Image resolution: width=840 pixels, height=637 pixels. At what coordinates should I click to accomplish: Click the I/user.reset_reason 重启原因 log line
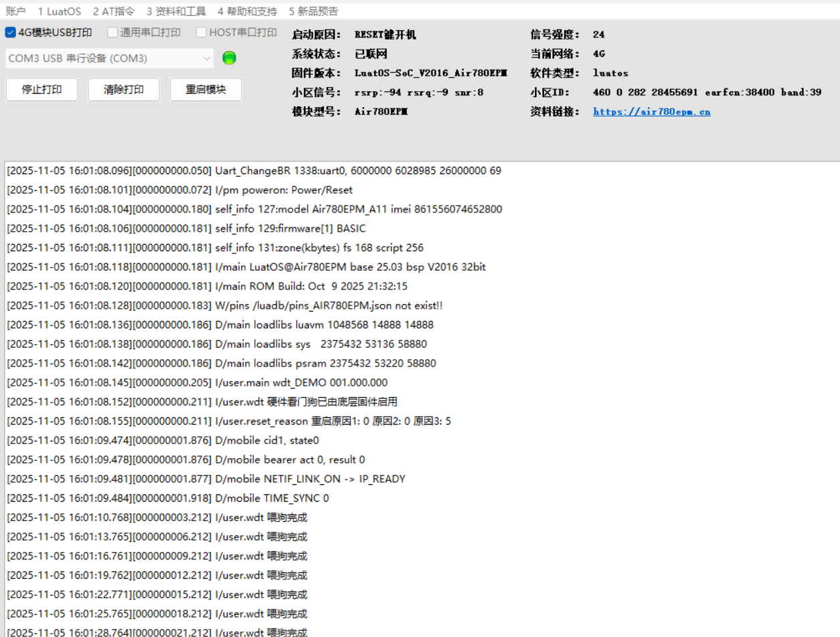[229, 421]
